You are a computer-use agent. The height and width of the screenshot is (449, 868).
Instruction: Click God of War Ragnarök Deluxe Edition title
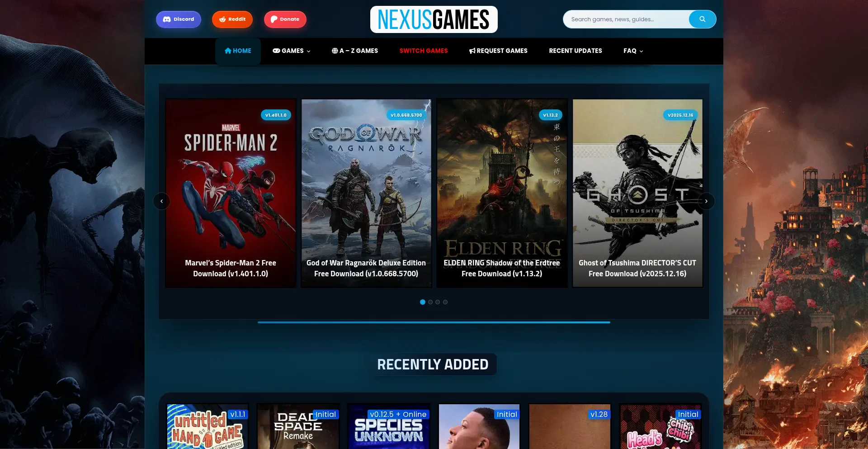[x=366, y=268]
